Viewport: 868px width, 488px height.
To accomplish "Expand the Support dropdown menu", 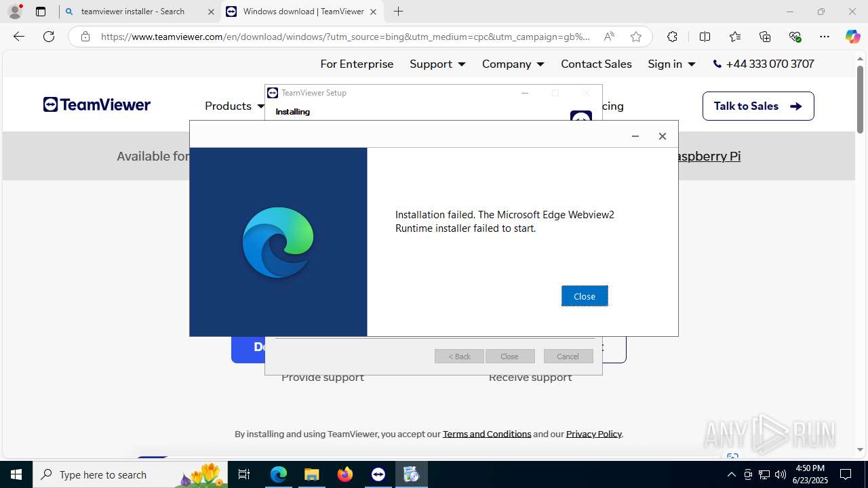I will click(x=437, y=64).
